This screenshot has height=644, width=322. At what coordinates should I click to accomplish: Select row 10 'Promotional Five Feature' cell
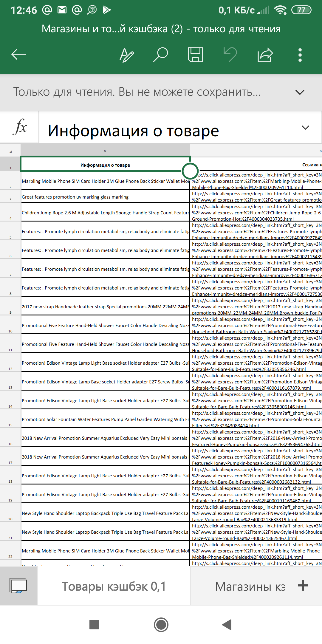[105, 325]
